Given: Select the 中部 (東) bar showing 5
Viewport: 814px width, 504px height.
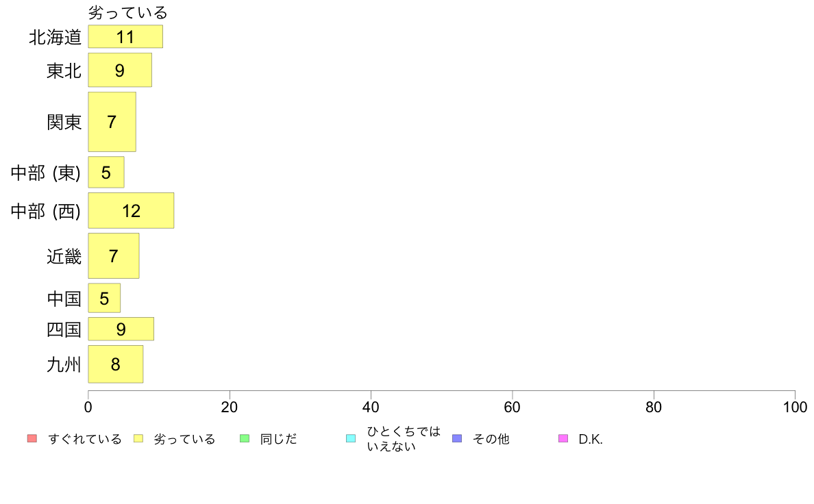Looking at the screenshot, I should click(106, 173).
